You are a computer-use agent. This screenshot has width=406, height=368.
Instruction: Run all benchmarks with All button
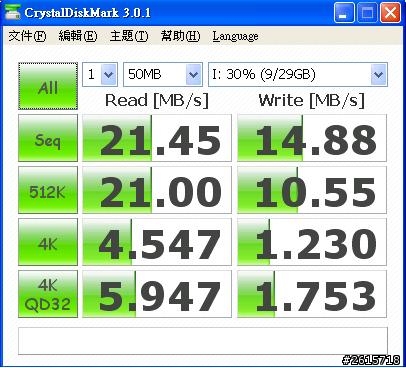(48, 86)
